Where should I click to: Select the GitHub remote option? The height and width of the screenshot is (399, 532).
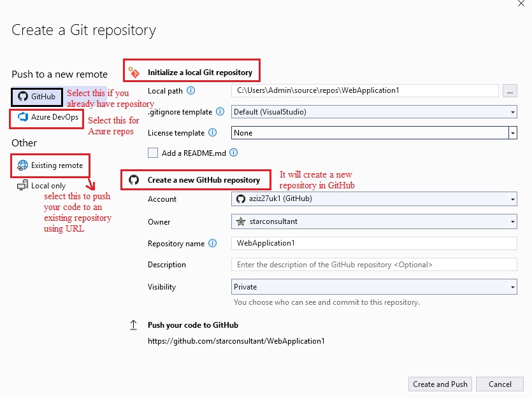(37, 97)
